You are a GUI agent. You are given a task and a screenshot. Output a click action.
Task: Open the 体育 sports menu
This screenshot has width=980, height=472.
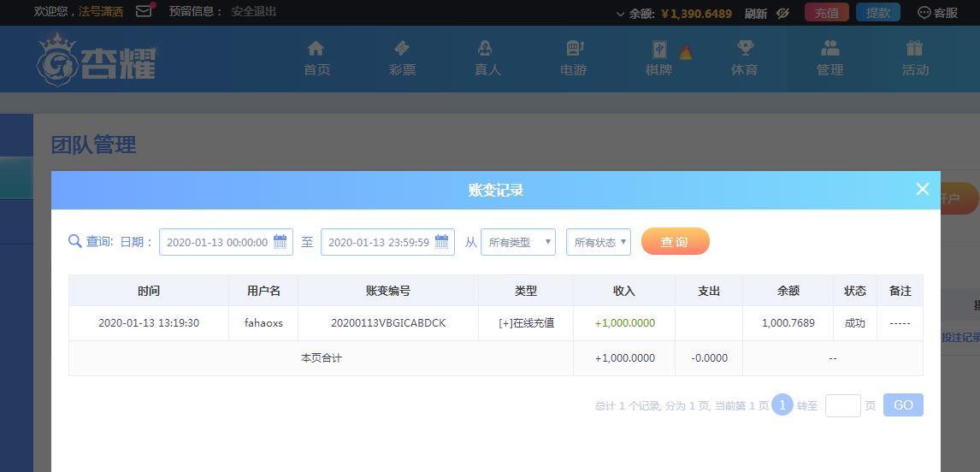pos(744,58)
